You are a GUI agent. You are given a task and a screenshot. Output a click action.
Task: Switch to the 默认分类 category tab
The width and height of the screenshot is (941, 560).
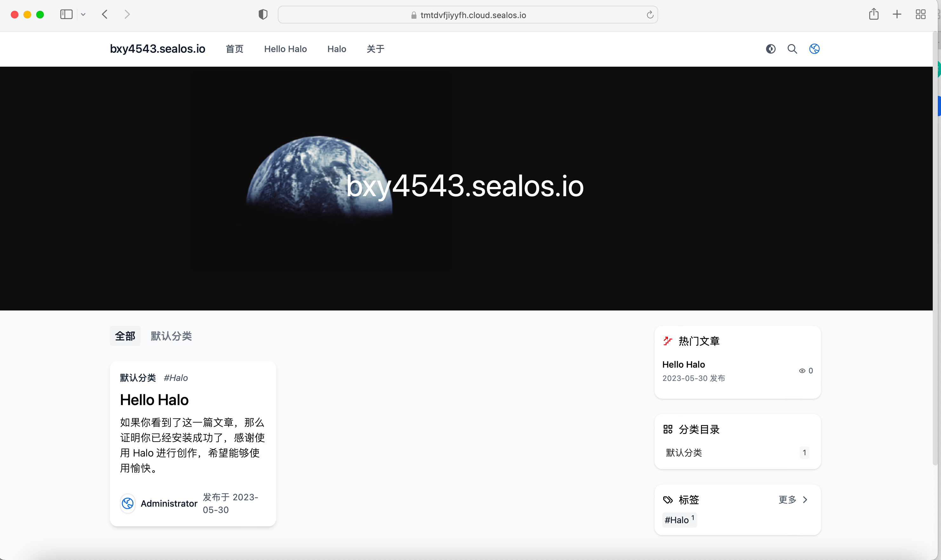[171, 336]
